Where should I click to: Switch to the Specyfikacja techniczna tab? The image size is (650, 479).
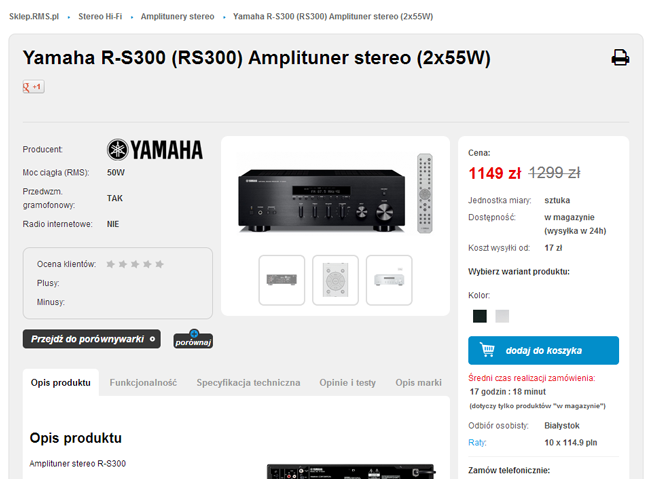[248, 383]
